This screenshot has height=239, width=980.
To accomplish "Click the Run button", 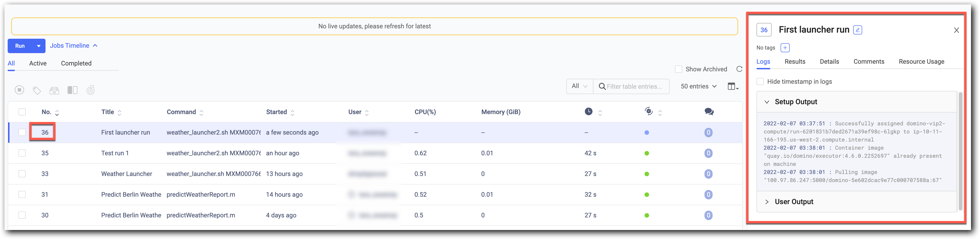I will (x=20, y=46).
